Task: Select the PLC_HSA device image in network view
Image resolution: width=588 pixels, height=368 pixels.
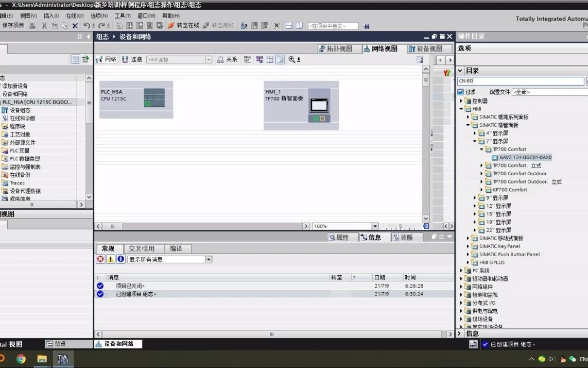Action: (154, 98)
